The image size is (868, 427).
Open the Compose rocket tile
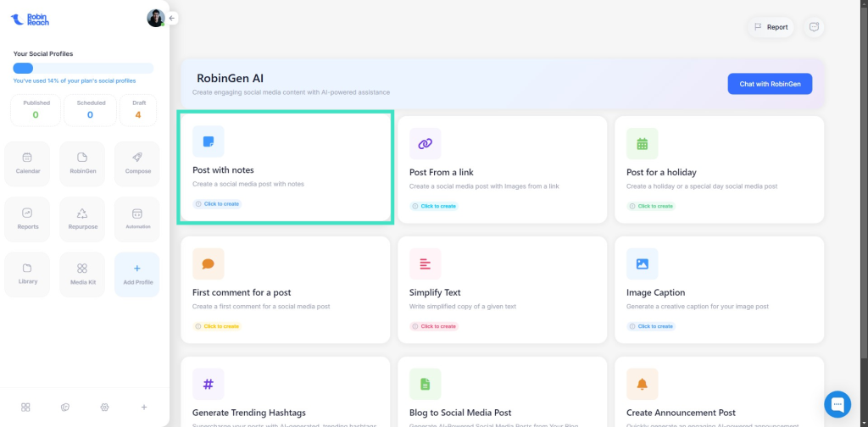coord(137,164)
